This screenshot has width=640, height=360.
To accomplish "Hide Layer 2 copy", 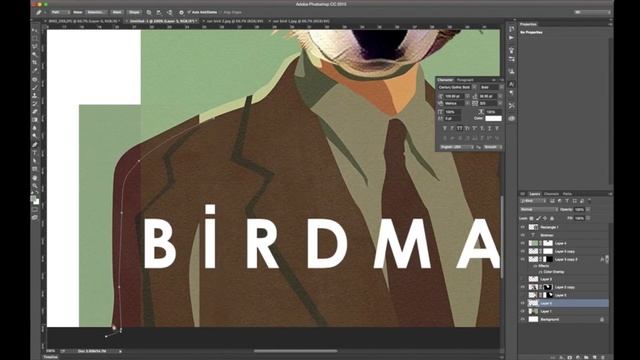I will pos(522,287).
